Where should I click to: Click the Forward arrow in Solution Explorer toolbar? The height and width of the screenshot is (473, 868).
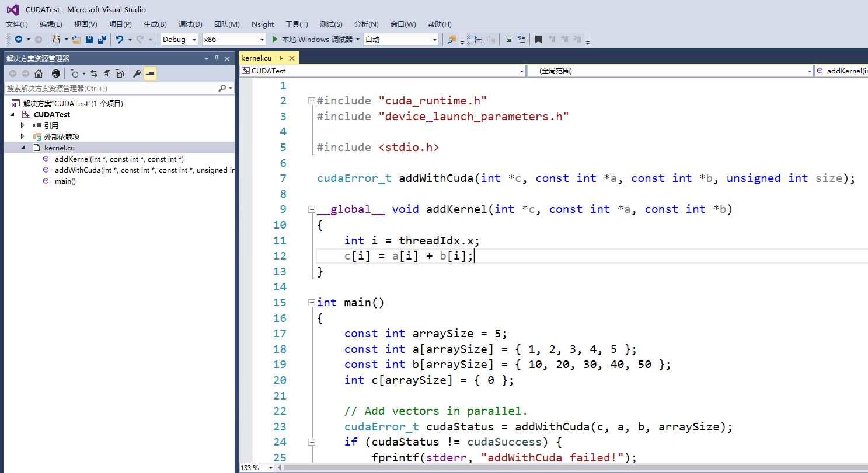click(x=26, y=73)
